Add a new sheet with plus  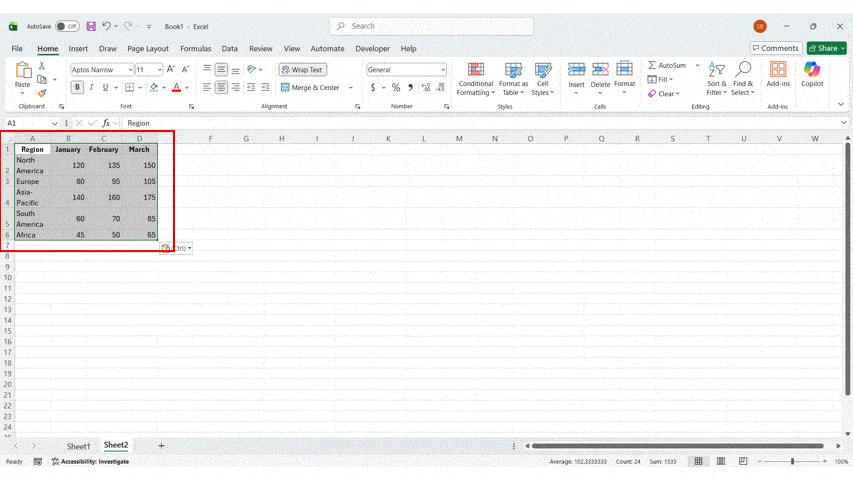click(x=161, y=446)
